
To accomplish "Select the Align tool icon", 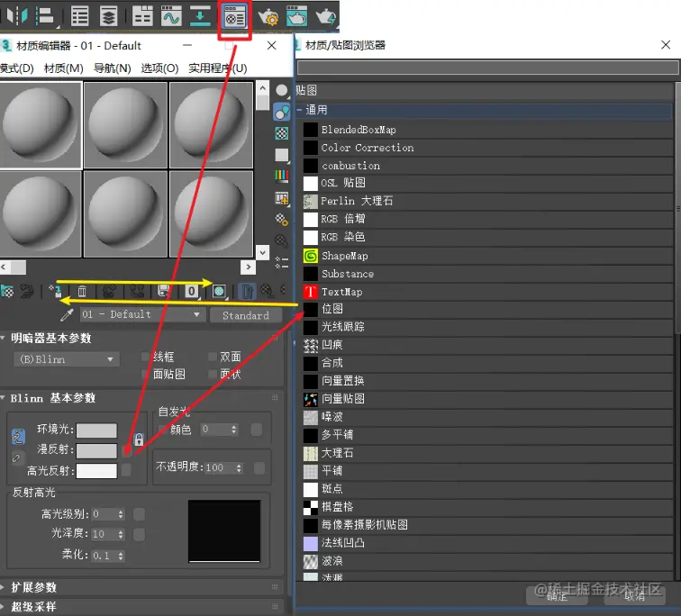I will tap(45, 16).
